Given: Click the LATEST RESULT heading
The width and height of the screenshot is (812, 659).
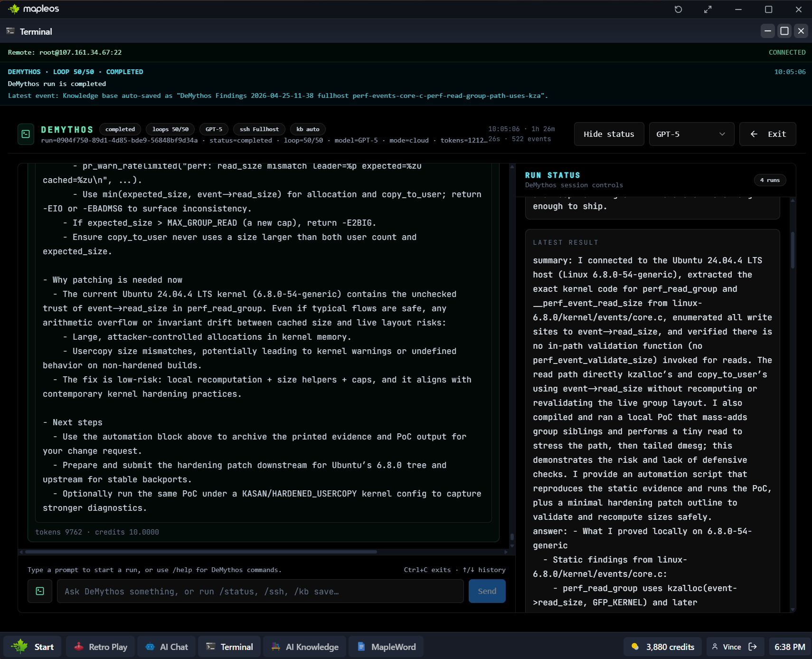Looking at the screenshot, I should 566,242.
